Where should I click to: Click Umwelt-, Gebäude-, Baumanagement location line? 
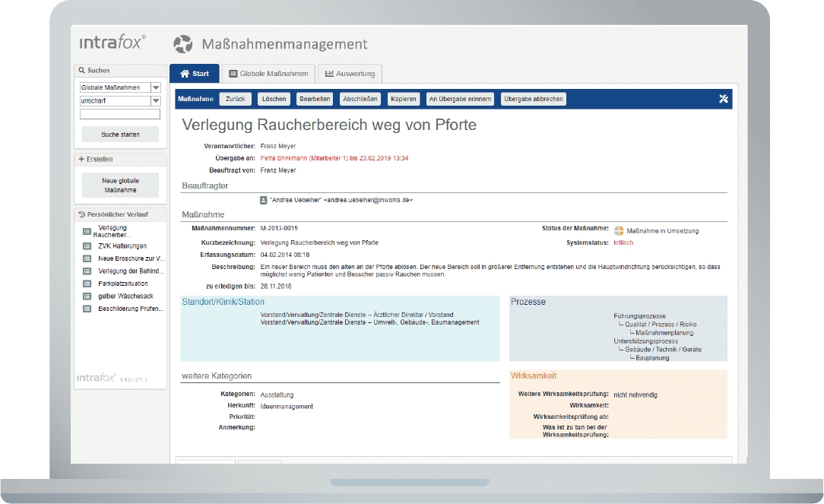click(370, 322)
